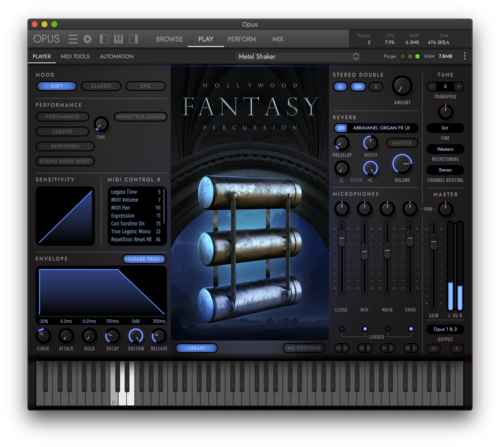Toggle the Mid microphone loaded indicator
Image resolution: width=500 pixels, height=447 pixels.
365,329
